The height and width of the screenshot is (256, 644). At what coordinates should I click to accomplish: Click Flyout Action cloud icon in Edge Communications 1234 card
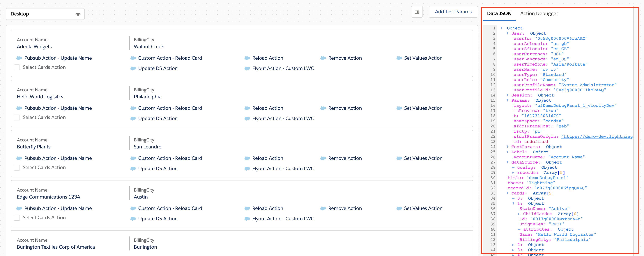click(247, 218)
